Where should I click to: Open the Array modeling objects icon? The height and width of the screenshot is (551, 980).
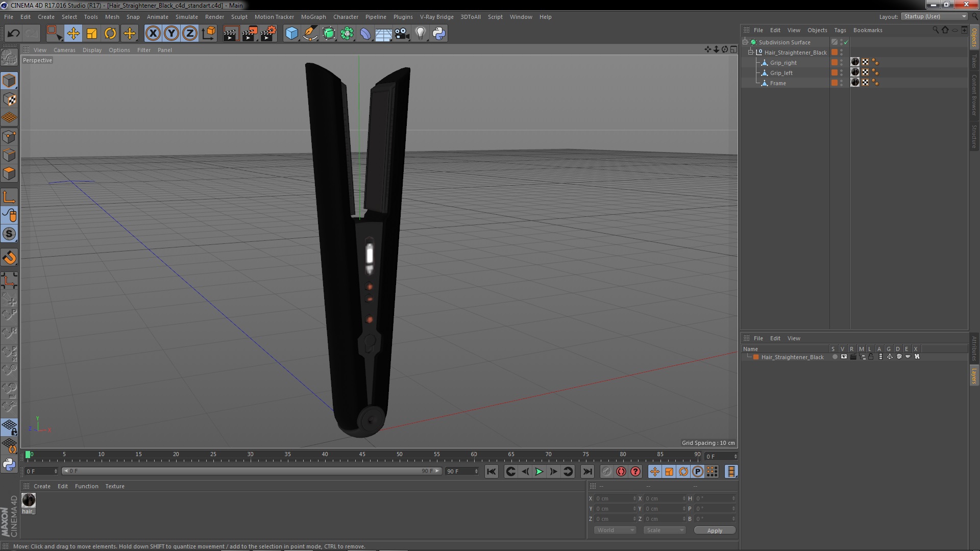[x=347, y=34]
